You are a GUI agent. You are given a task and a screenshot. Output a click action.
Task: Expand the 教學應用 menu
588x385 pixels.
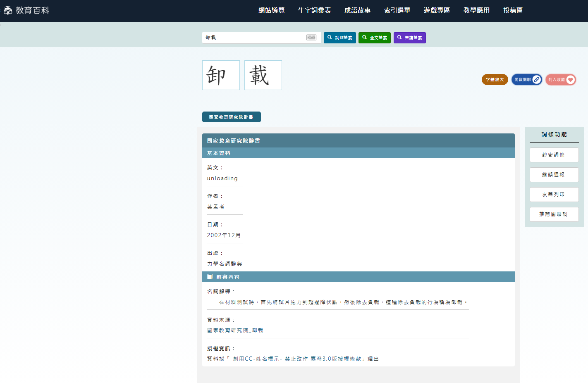coord(476,10)
